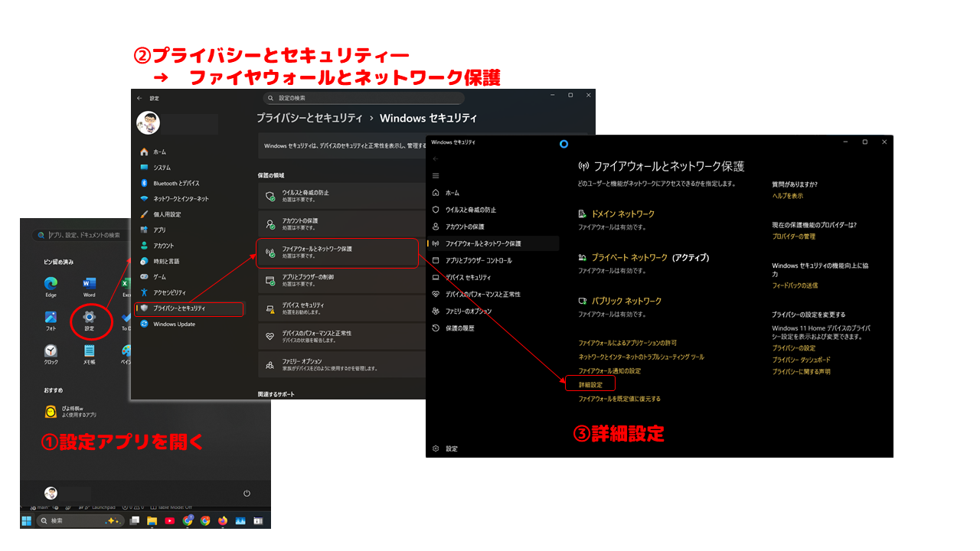Screen dimensions: 980x551
Task: Click the Settings gear at Windows Security bottom
Action: point(436,448)
